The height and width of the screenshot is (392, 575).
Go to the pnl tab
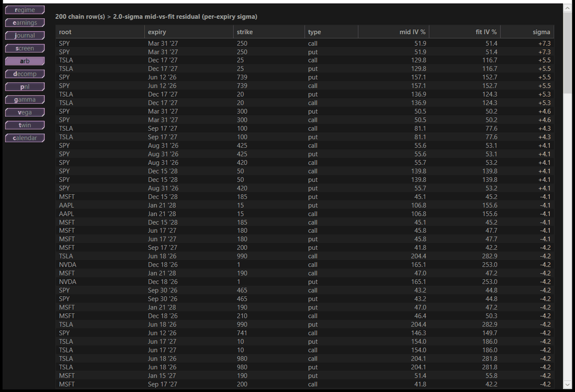click(x=25, y=87)
